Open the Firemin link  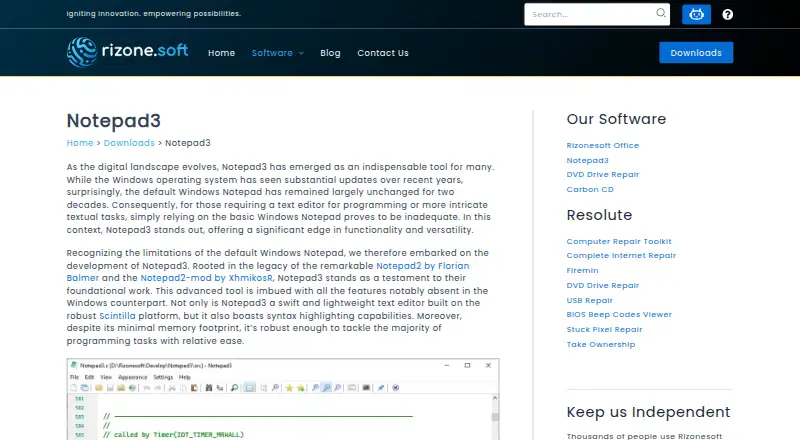point(582,270)
